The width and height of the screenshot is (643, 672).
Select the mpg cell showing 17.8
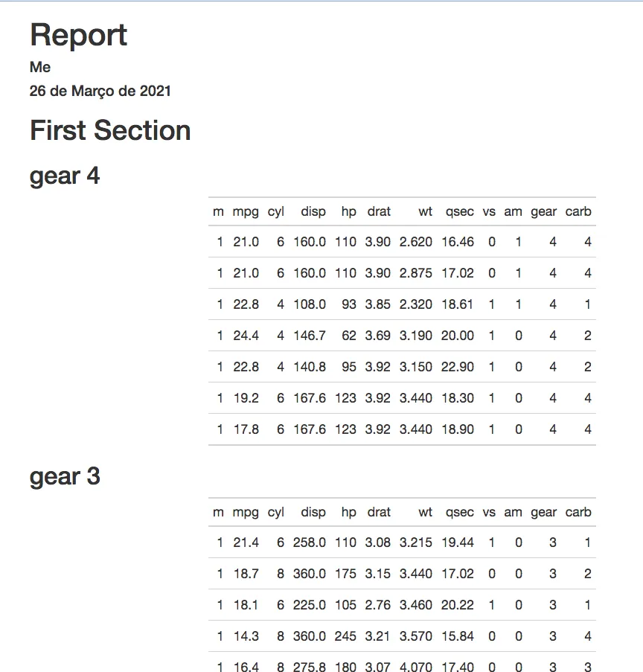246,429
